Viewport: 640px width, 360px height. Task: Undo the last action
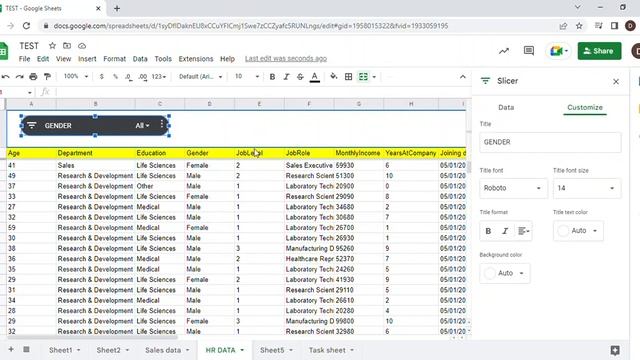pyautogui.click(x=5, y=77)
